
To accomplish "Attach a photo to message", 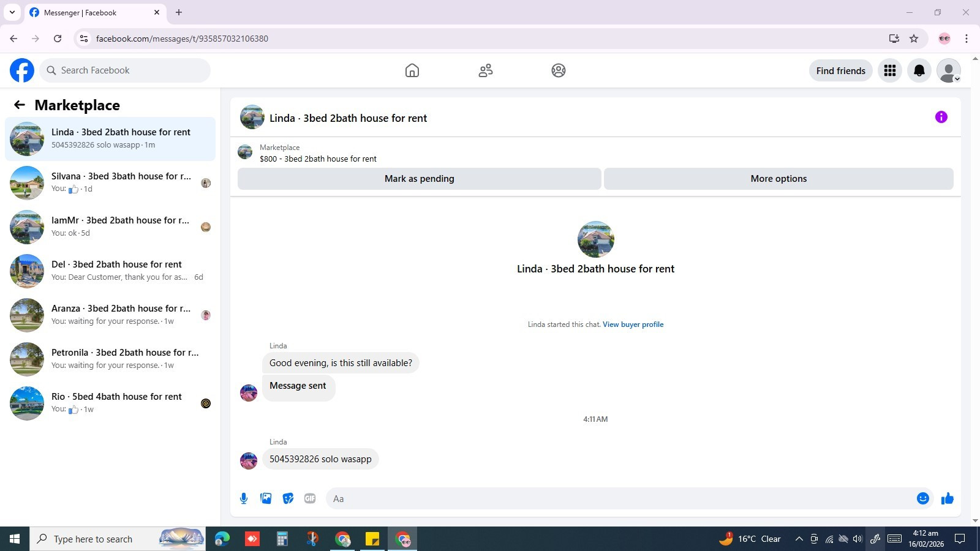I will pos(266,498).
